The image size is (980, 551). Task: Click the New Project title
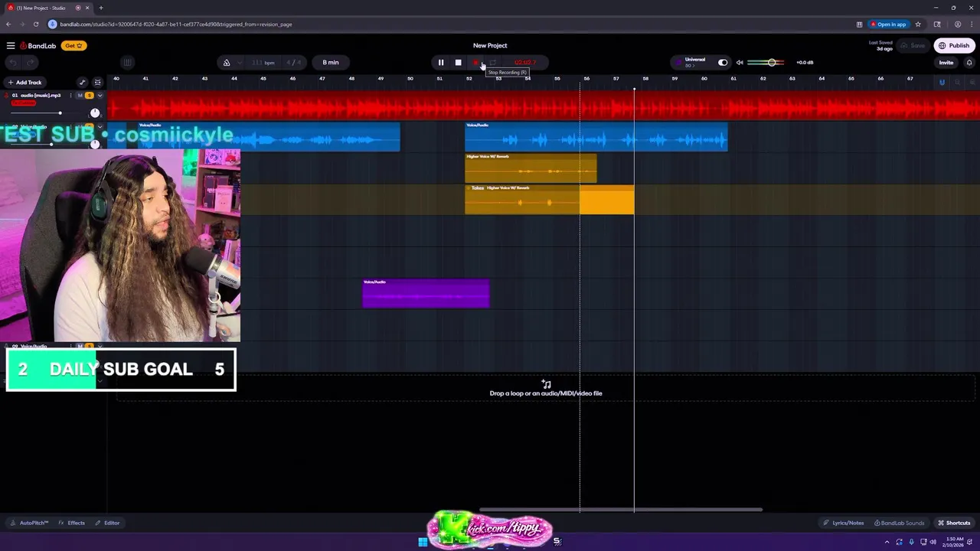pos(490,46)
